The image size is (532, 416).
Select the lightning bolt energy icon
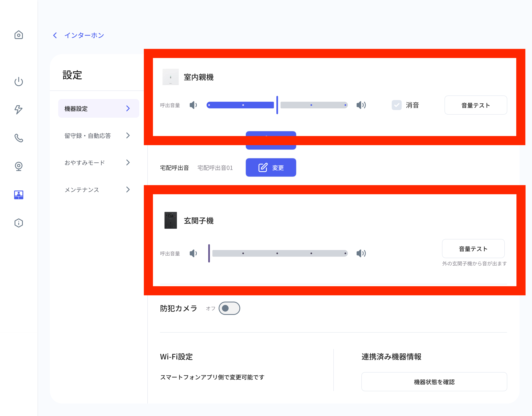(19, 109)
